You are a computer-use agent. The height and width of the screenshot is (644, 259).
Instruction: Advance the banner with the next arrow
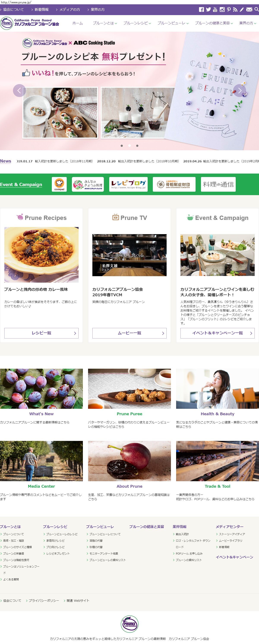coord(240,91)
